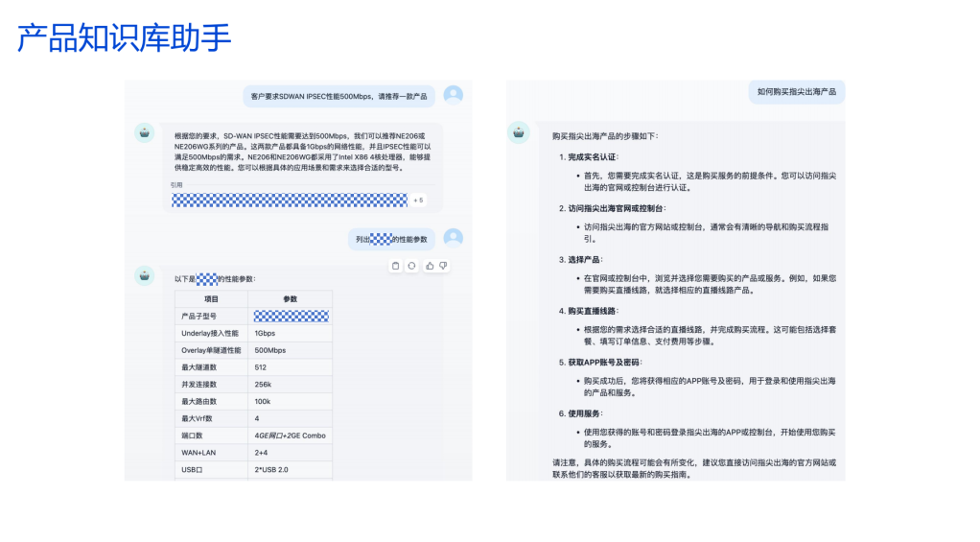Click the 并发连接数 row label
The width and height of the screenshot is (980, 542).
(x=198, y=385)
